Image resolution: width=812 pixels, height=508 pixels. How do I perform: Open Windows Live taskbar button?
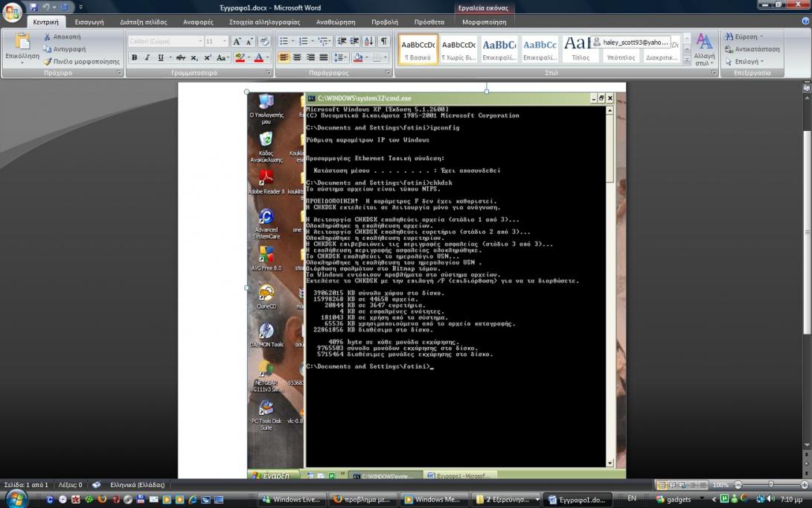[292, 499]
